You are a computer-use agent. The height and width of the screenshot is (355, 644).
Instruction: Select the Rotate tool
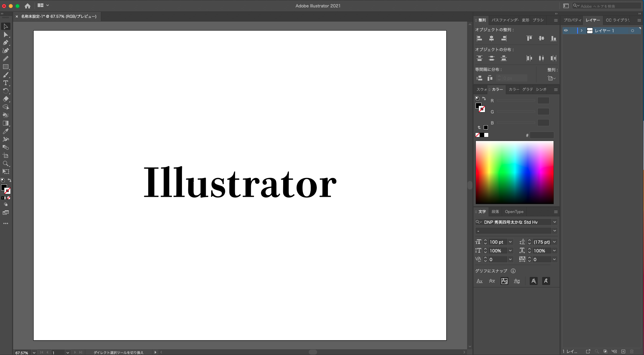[6, 91]
